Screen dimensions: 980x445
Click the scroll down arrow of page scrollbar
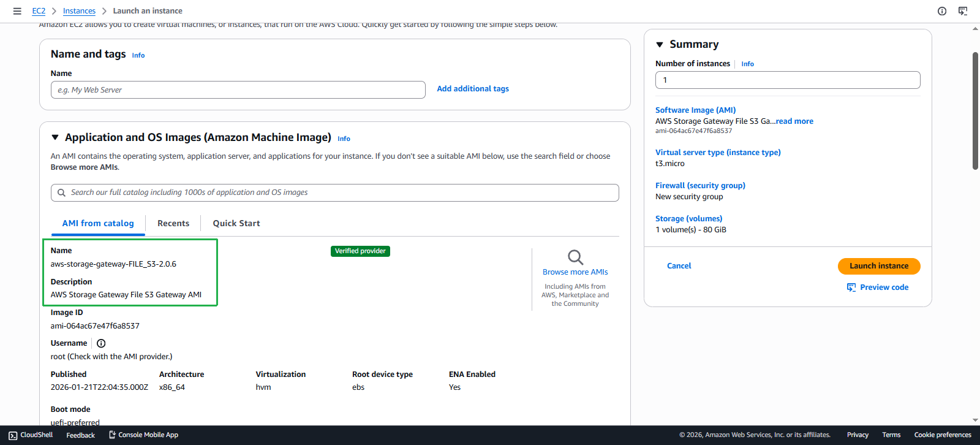(975, 420)
